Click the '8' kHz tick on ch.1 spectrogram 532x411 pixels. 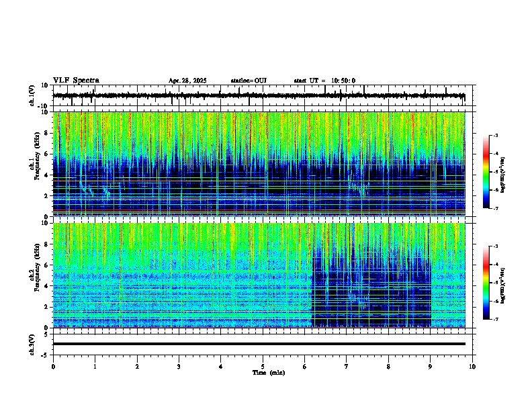pos(47,133)
